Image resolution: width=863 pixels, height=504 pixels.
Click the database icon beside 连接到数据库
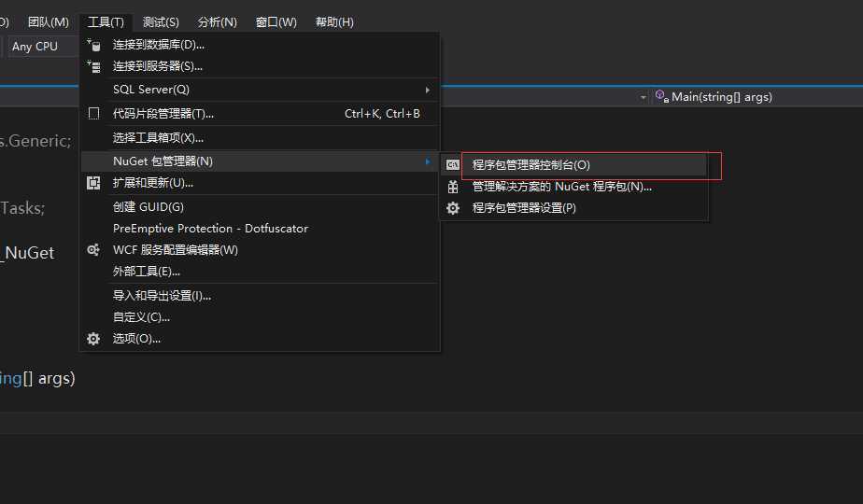click(94, 45)
